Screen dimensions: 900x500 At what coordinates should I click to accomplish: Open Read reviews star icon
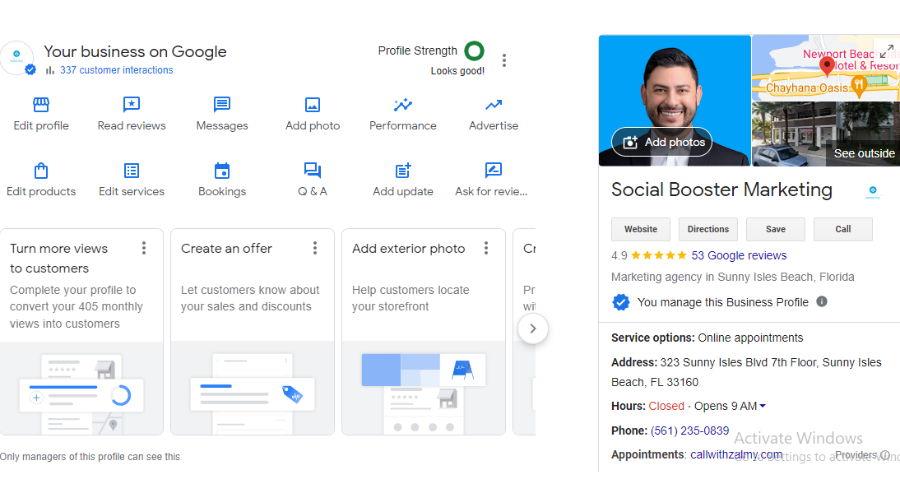pyautogui.click(x=131, y=104)
